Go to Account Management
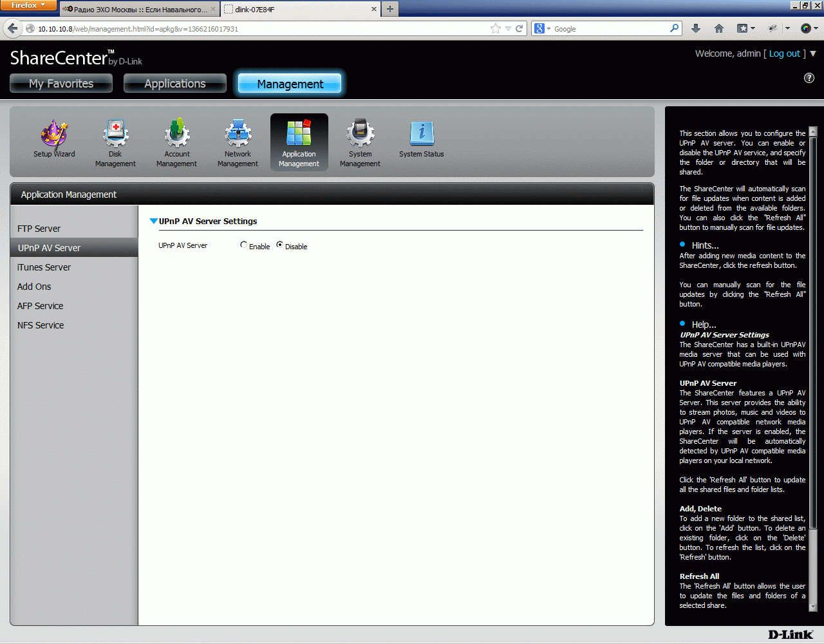Screen dimensions: 824x644 (x=177, y=143)
